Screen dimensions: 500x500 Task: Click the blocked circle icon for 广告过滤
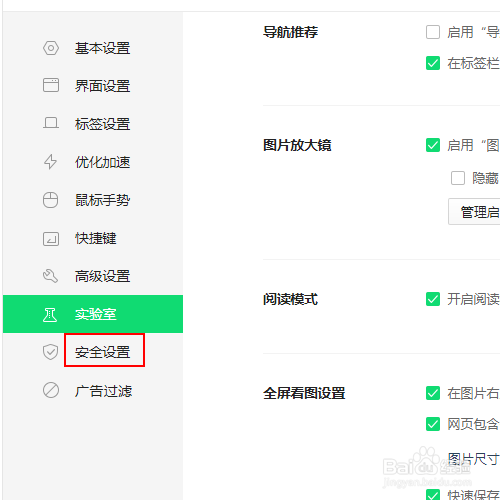51,390
